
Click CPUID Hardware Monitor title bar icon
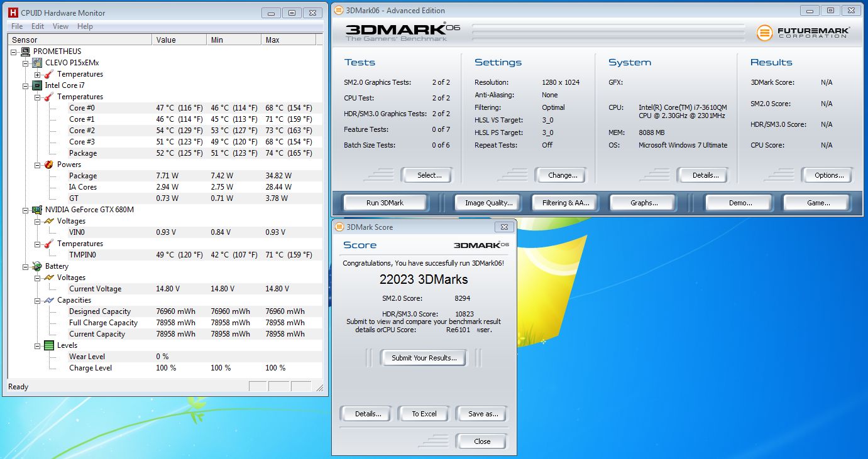[13, 13]
